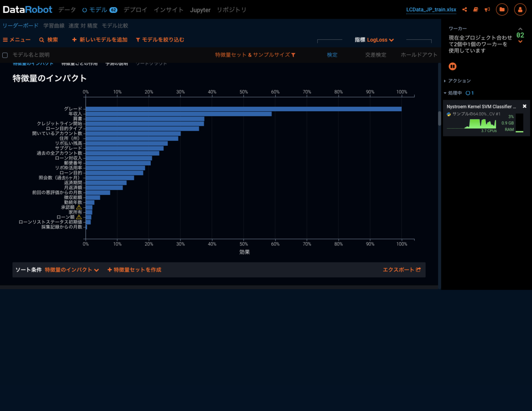
Task: Increase worker count with up arrow
Action: coord(520,29)
